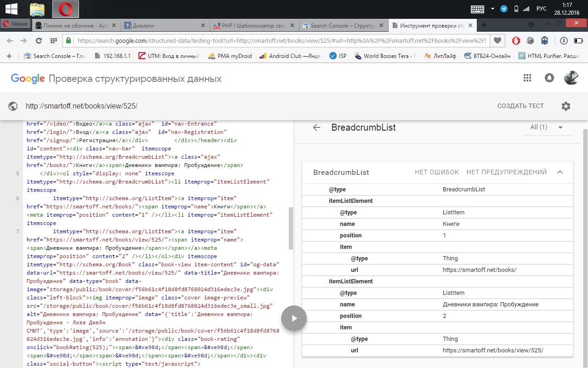Run the test with the play button
This screenshot has width=588, height=368.
294,318
